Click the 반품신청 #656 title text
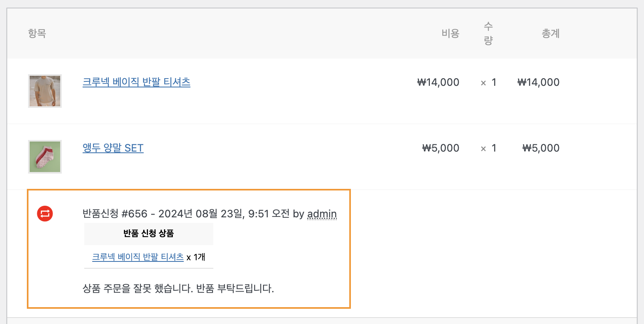 click(115, 214)
